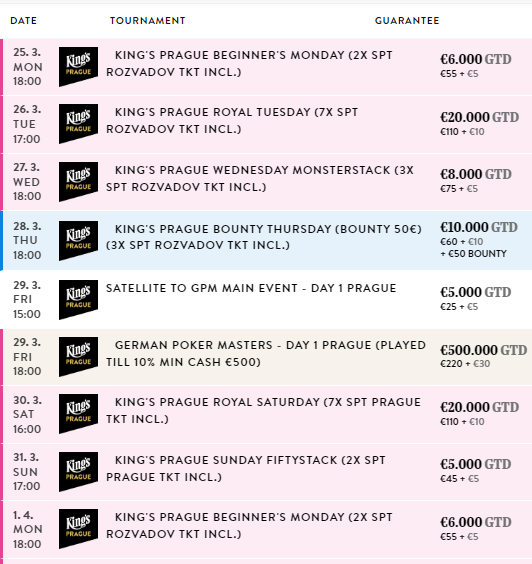The width and height of the screenshot is (532, 564).
Task: Click the €500.000 GTD guarantee amount
Action: [x=483, y=350]
